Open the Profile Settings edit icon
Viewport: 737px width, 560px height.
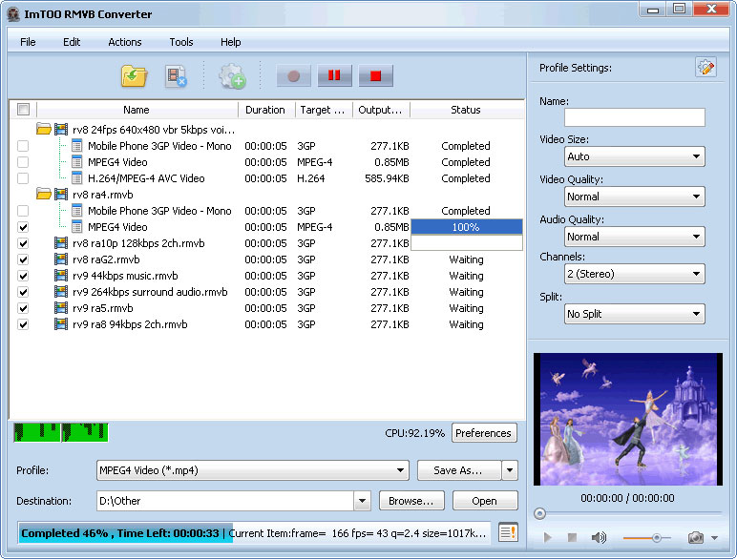[705, 68]
